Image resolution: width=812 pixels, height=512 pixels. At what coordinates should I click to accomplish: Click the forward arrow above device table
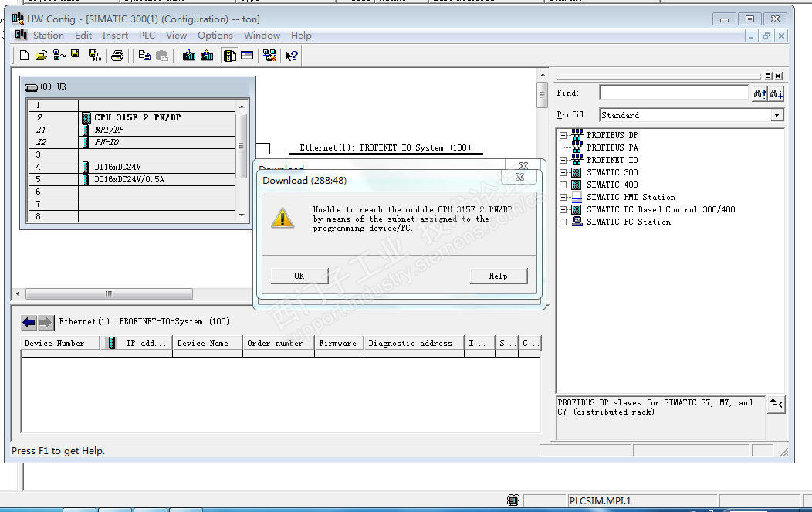click(46, 323)
